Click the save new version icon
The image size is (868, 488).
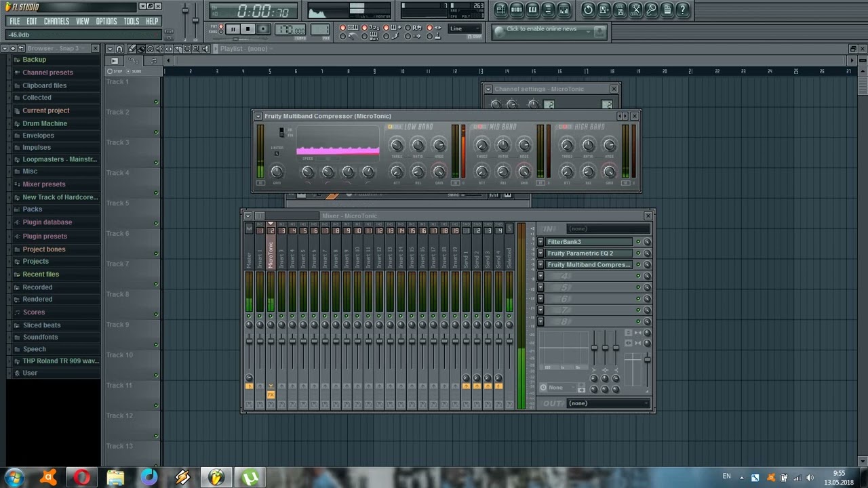[604, 9]
